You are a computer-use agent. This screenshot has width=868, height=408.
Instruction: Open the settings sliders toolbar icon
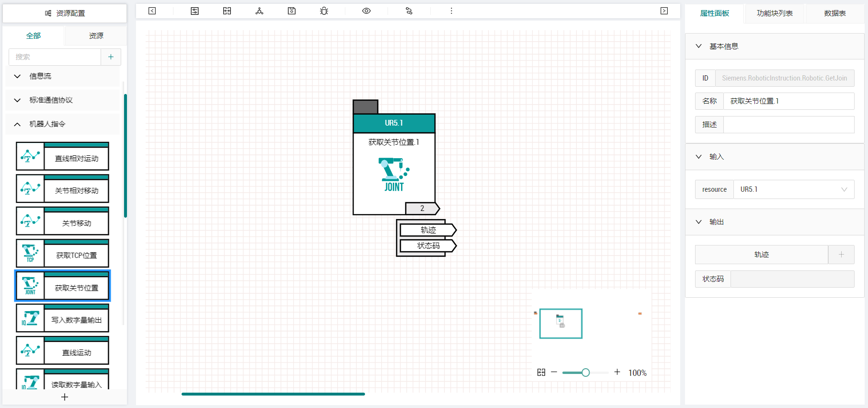coord(194,11)
